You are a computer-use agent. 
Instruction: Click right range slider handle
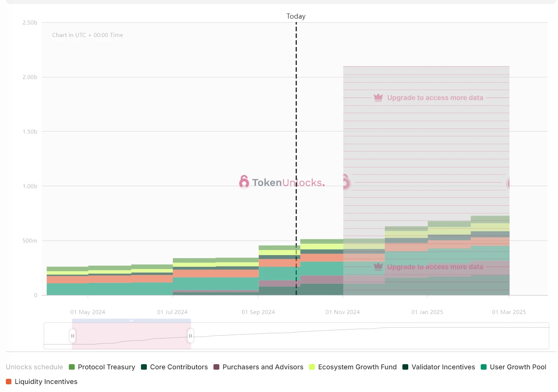[190, 336]
